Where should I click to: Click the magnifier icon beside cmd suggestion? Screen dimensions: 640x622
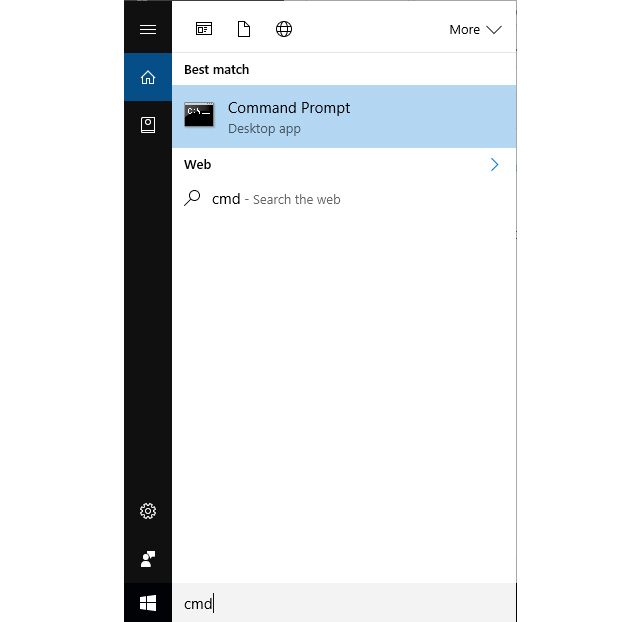point(193,198)
